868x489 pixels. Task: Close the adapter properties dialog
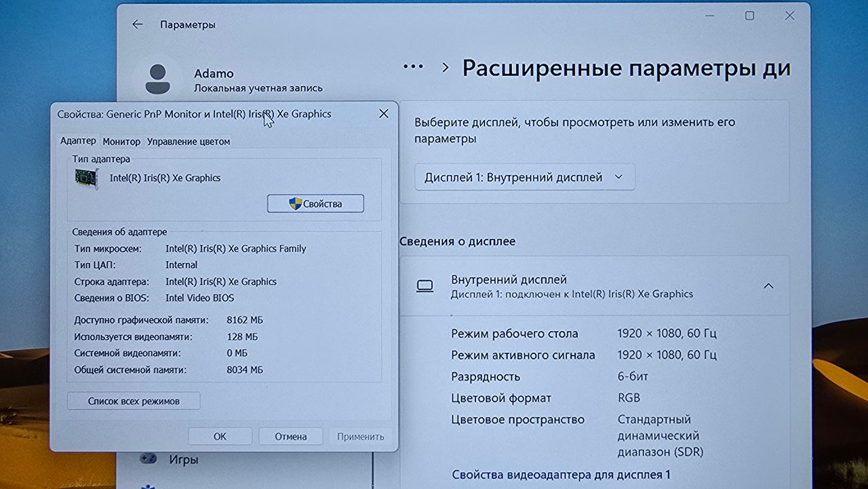(384, 113)
